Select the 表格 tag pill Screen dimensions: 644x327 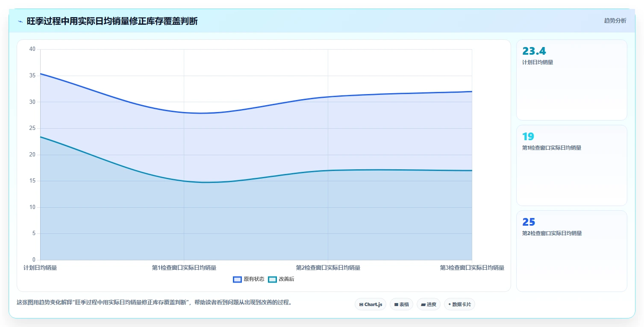coord(401,304)
